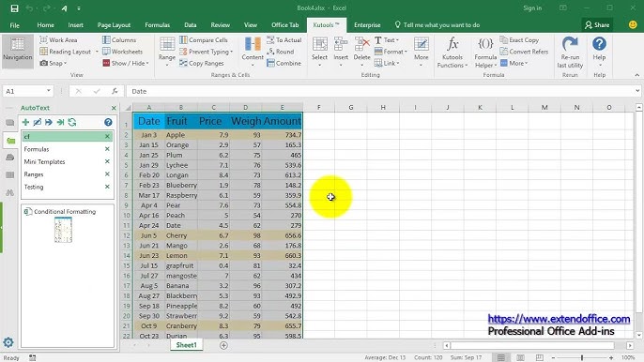Click the Kutools Functions fx icon

pyautogui.click(x=452, y=44)
